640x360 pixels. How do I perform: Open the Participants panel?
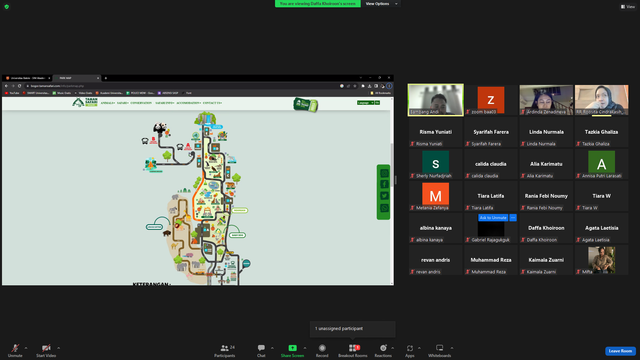[224, 350]
